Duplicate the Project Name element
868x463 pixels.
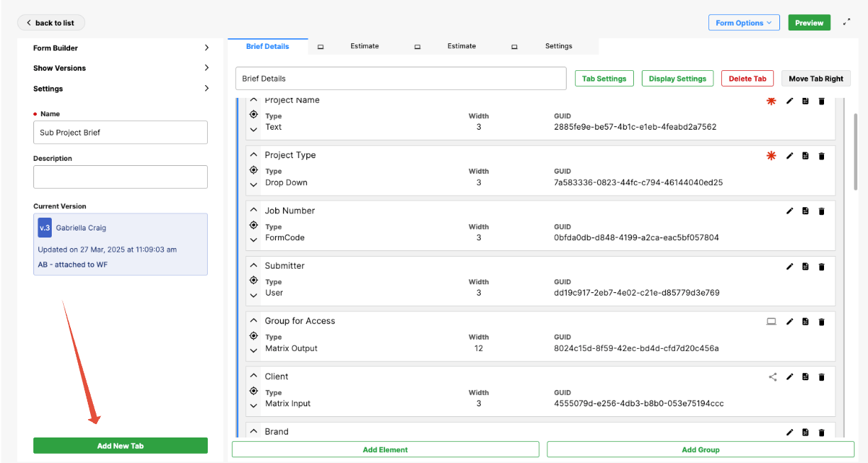(x=806, y=101)
